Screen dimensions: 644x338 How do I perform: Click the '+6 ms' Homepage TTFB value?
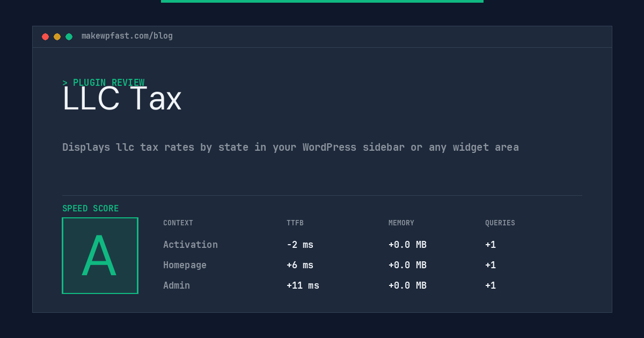click(300, 265)
